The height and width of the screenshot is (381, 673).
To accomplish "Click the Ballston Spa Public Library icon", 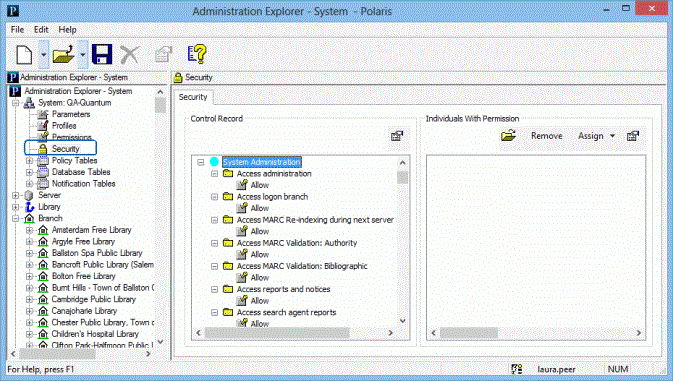I will pos(43,253).
